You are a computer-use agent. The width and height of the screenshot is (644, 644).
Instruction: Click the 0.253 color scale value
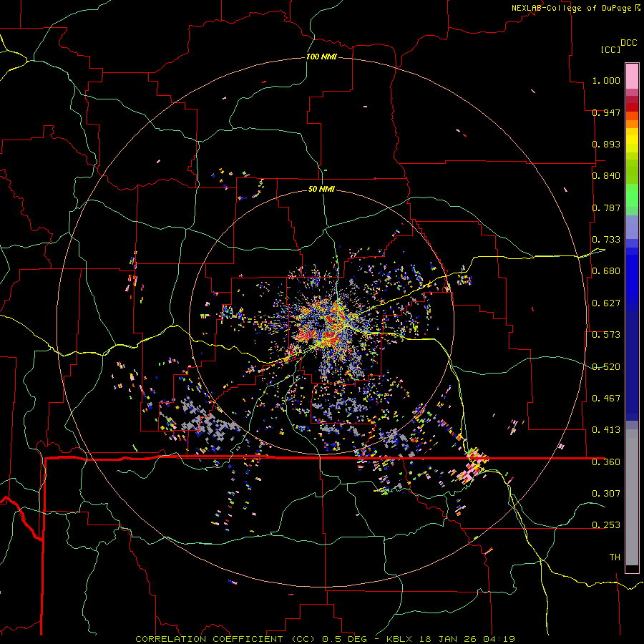point(606,525)
